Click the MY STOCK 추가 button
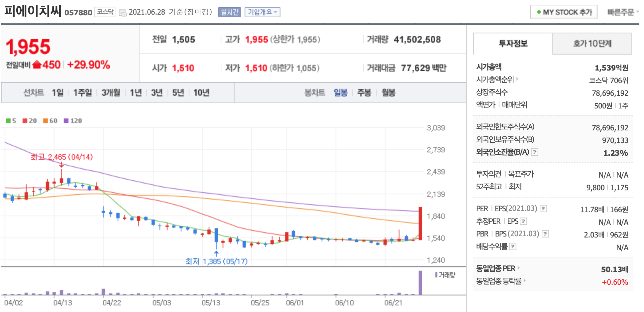The width and height of the screenshot is (644, 312). [564, 12]
